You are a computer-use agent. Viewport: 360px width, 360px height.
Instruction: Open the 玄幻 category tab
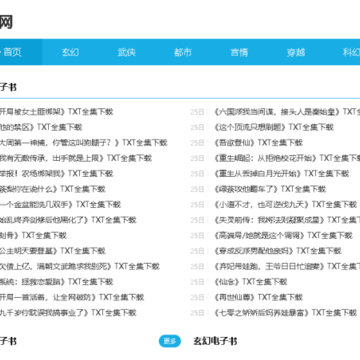(70, 52)
